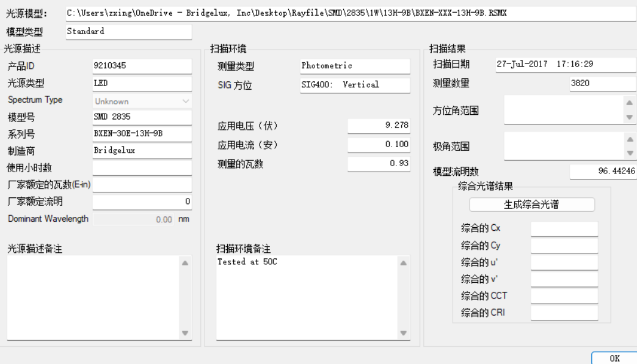Click the OK button
Viewport: 637px width, 364px height.
click(x=614, y=359)
